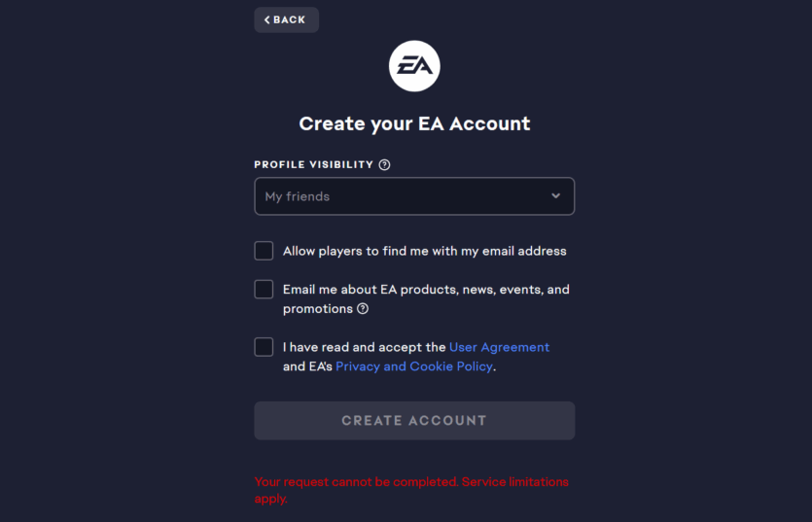
Task: Click the Profile Visibility help icon
Action: tap(384, 165)
